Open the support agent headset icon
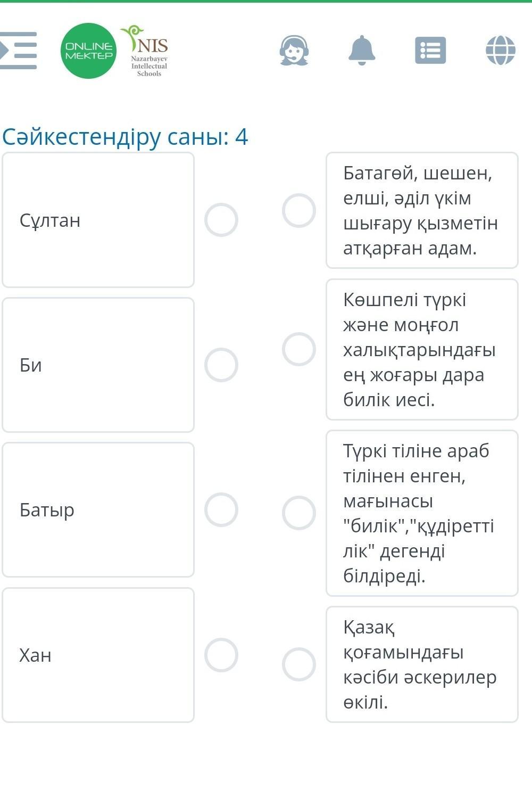 pyautogui.click(x=294, y=51)
